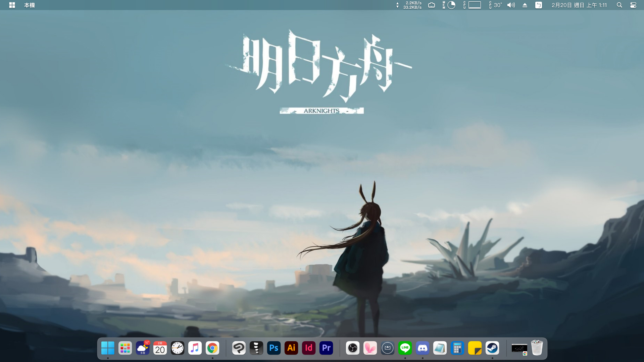The width and height of the screenshot is (644, 362).
Task: Open the black app with white dots icon
Action: coord(256,348)
